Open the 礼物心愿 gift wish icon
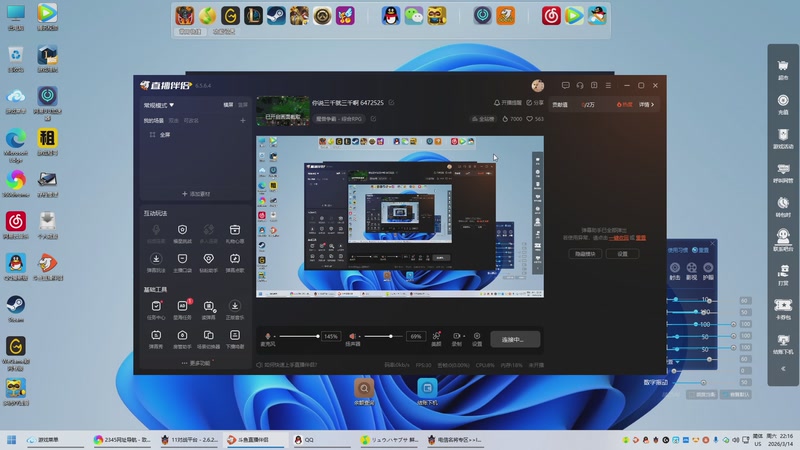The width and height of the screenshot is (800, 450). 235,233
